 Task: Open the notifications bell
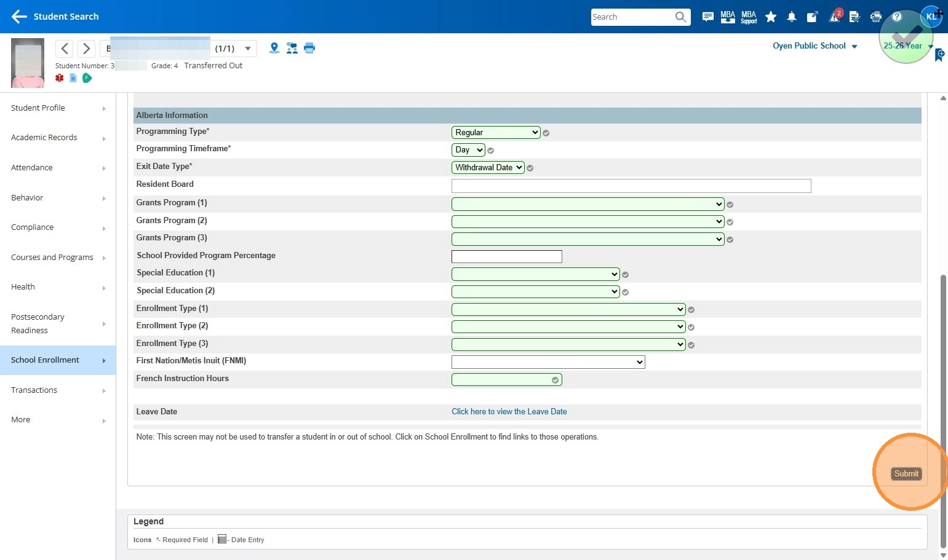tap(792, 17)
